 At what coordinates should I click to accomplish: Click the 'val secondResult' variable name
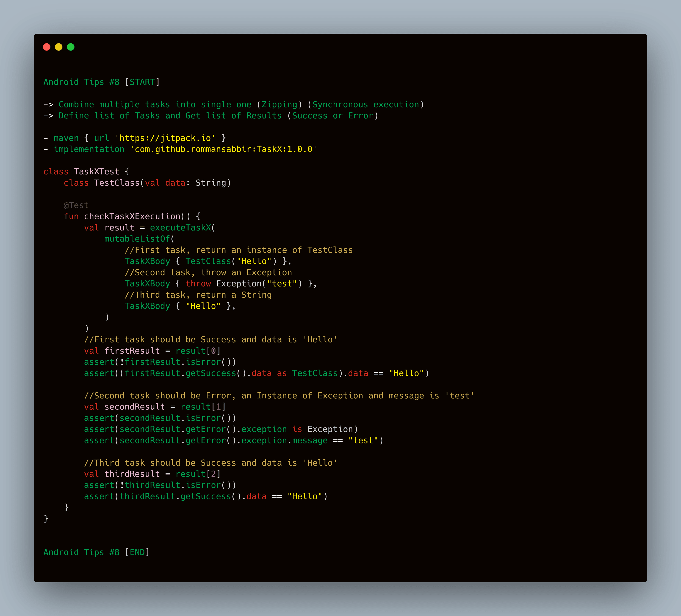click(134, 407)
